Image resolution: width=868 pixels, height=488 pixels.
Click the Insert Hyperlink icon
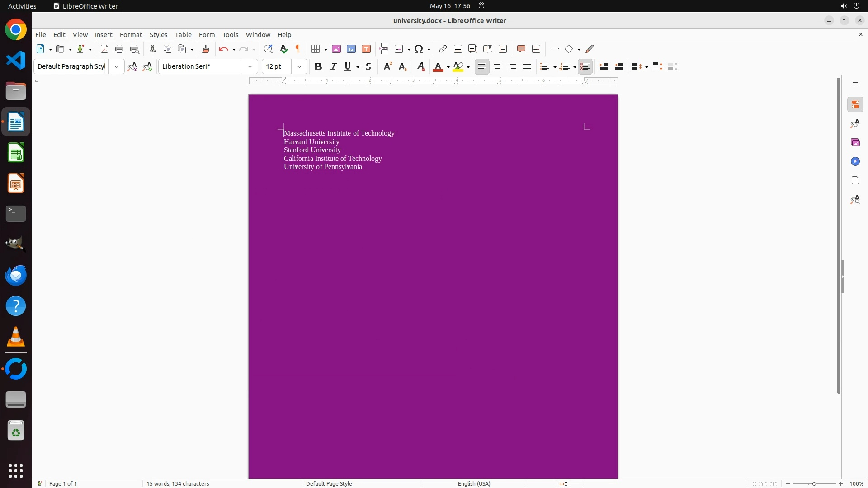443,49
